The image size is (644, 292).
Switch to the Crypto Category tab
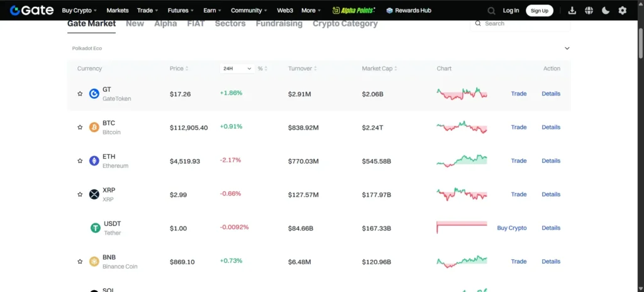click(x=345, y=23)
